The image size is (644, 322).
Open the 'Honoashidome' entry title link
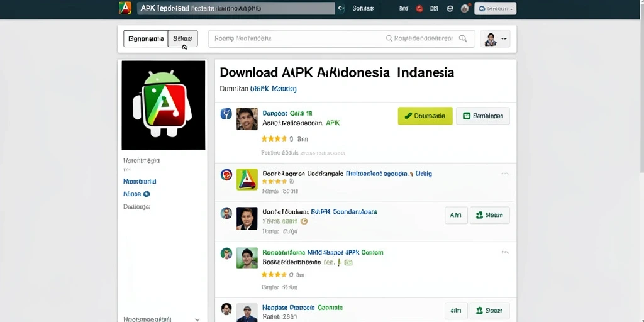pyautogui.click(x=323, y=252)
